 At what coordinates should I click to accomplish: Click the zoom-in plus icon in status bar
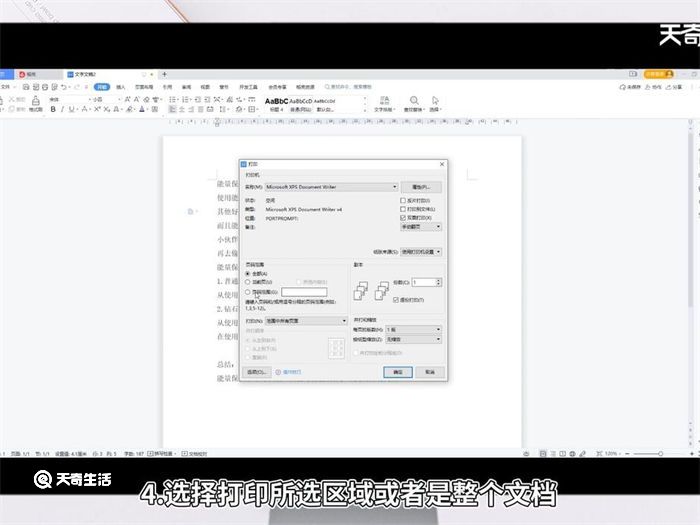coord(692,454)
